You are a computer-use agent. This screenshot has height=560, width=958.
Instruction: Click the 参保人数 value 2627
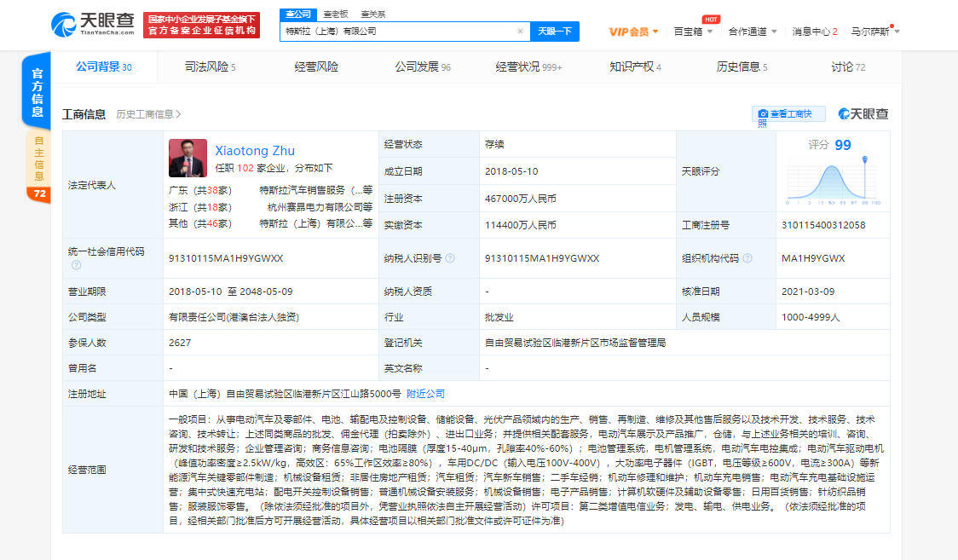point(180,343)
